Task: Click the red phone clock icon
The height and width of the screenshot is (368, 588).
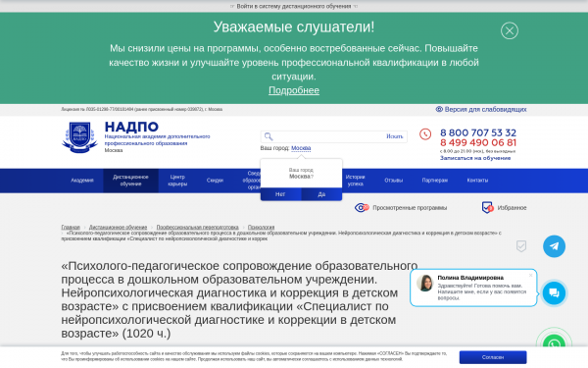Action: tap(425, 134)
